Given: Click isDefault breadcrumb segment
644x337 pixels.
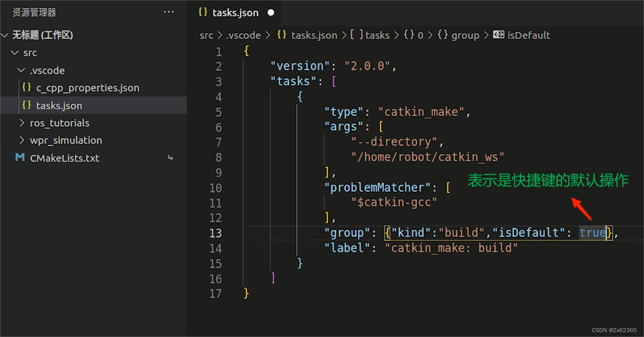Looking at the screenshot, I should (529, 35).
